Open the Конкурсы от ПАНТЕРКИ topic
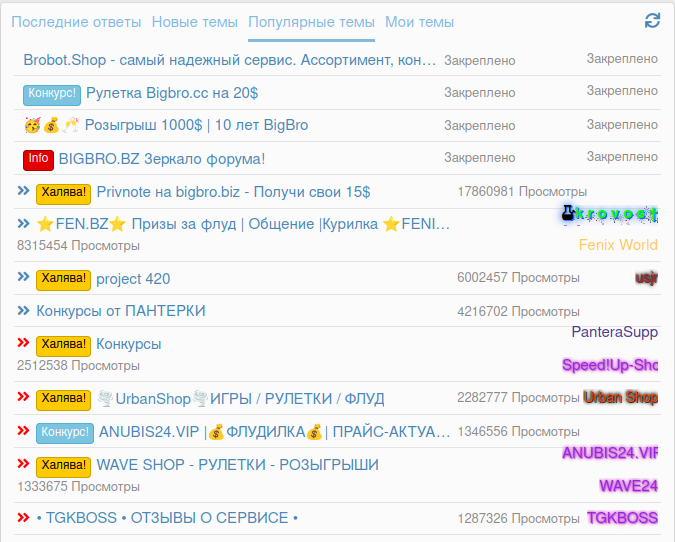 [x=121, y=311]
